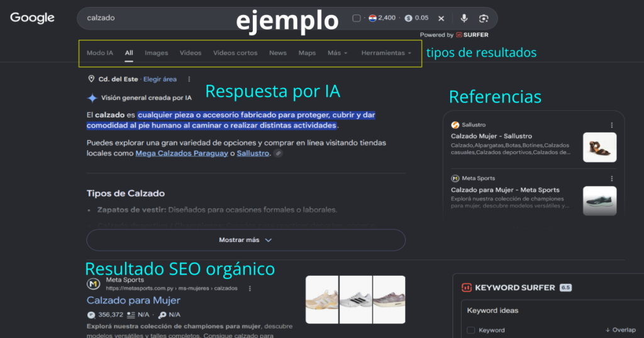The image size is (644, 338).
Task: Click the sneaker thumbnail on Meta Sports card
Action: (x=599, y=201)
